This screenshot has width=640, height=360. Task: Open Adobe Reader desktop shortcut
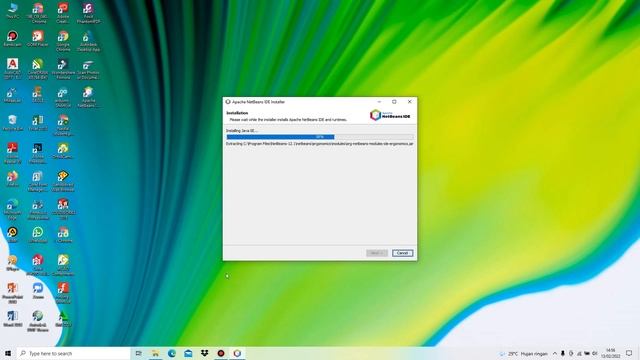point(13,153)
